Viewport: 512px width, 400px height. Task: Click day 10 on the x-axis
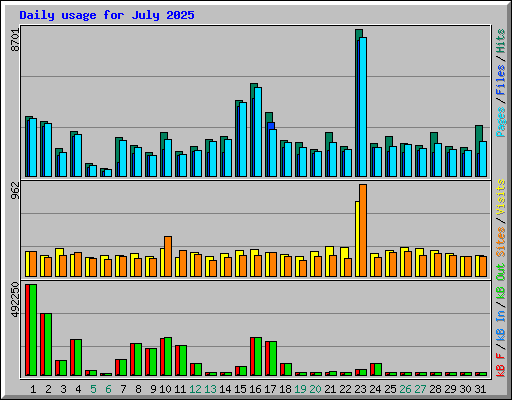click(165, 389)
